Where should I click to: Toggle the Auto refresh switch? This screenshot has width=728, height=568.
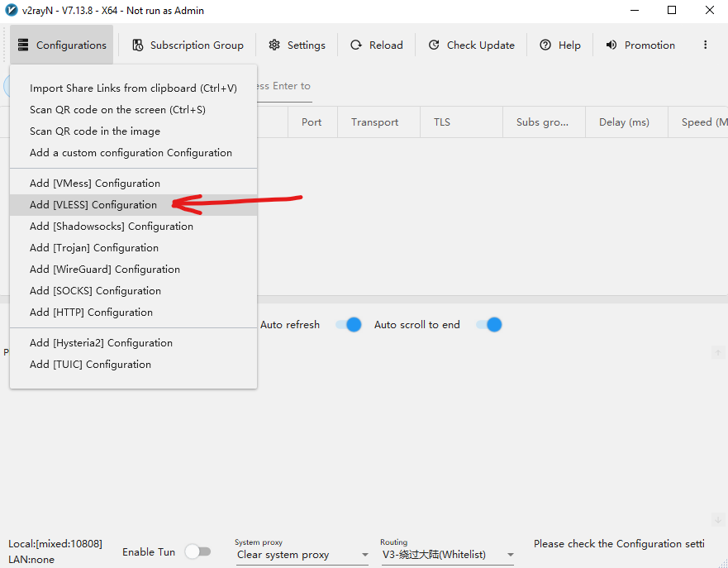point(349,325)
